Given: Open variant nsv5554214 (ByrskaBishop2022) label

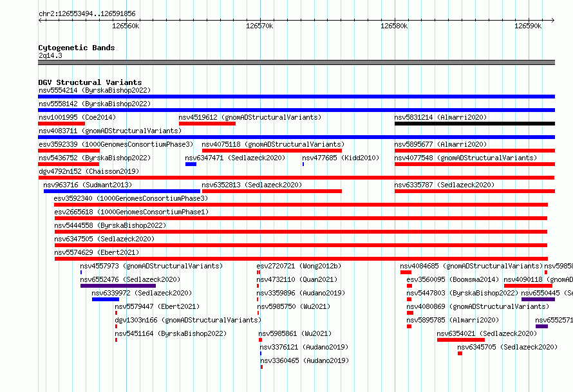Looking at the screenshot, I should point(95,90).
